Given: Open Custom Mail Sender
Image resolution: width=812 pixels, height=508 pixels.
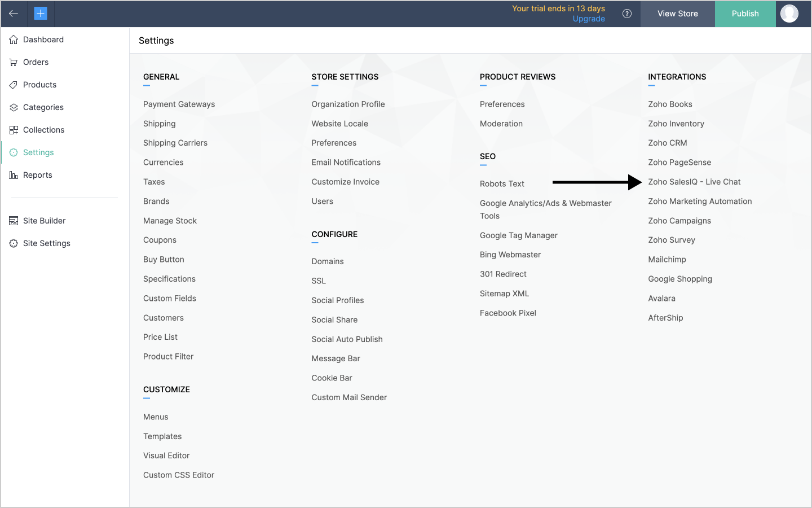Looking at the screenshot, I should point(349,397).
